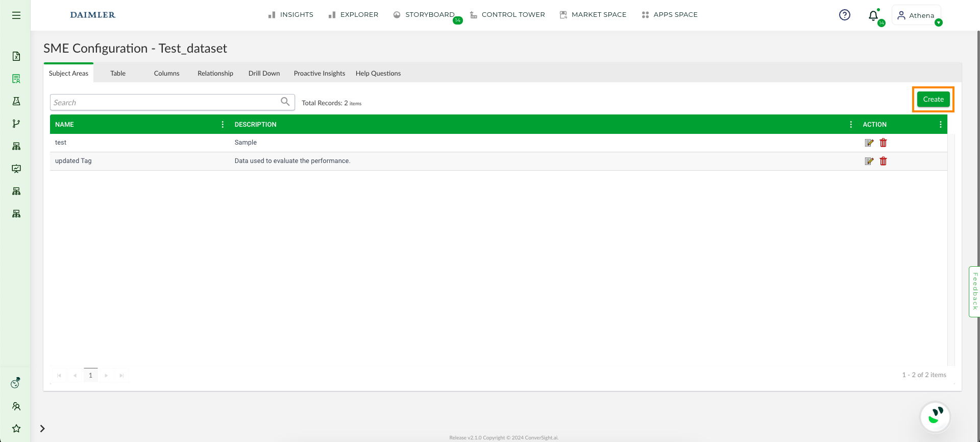This screenshot has height=442, width=980.
Task: Open DESCRIPTION column options menu
Action: pyautogui.click(x=851, y=124)
